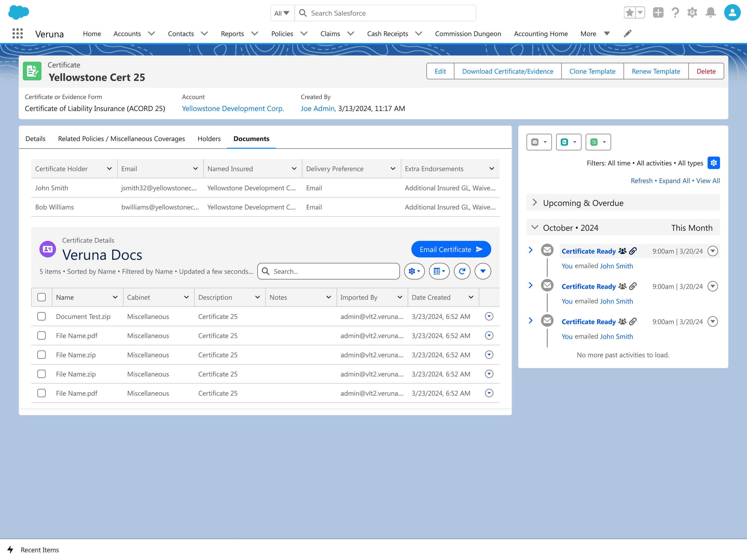Click the log a call activity icon
This screenshot has width=747, height=560.
pyautogui.click(x=564, y=142)
